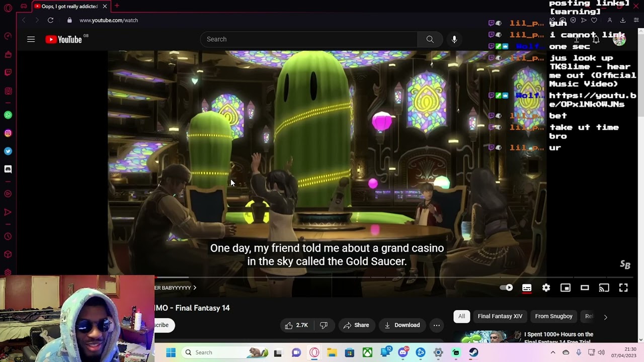Open Easy Setup sliders icon
Viewport: 644px width, 362px height.
click(x=636, y=20)
